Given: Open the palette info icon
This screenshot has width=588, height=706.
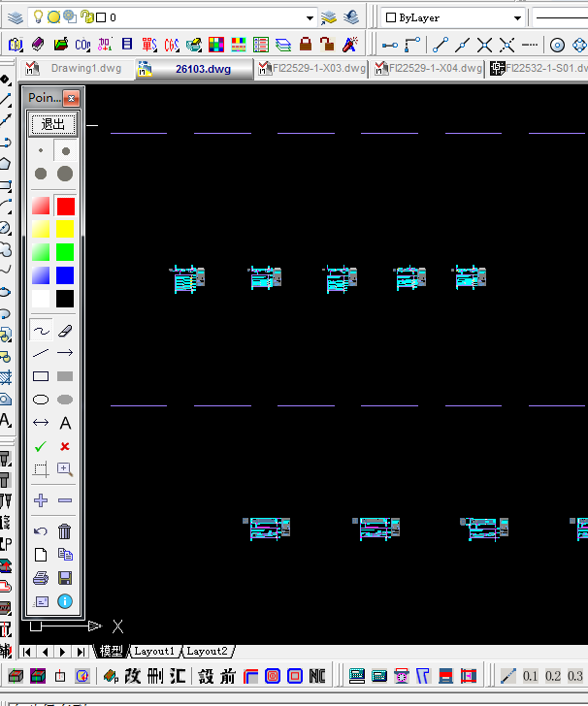Looking at the screenshot, I should [65, 601].
